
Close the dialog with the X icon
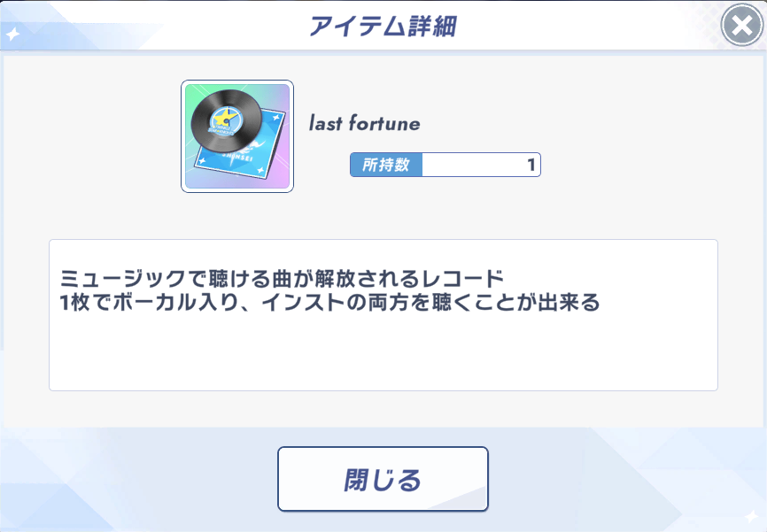click(742, 26)
